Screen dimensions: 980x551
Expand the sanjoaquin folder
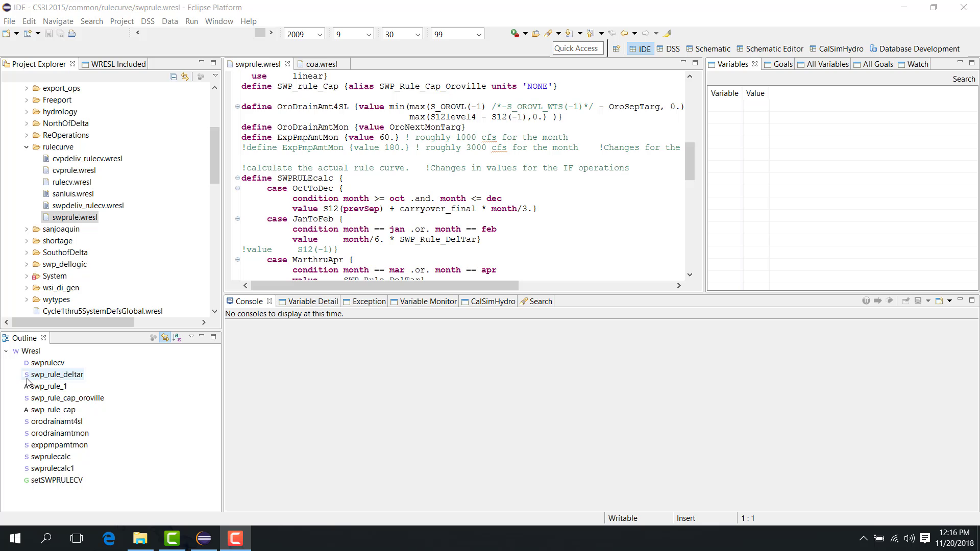27,229
